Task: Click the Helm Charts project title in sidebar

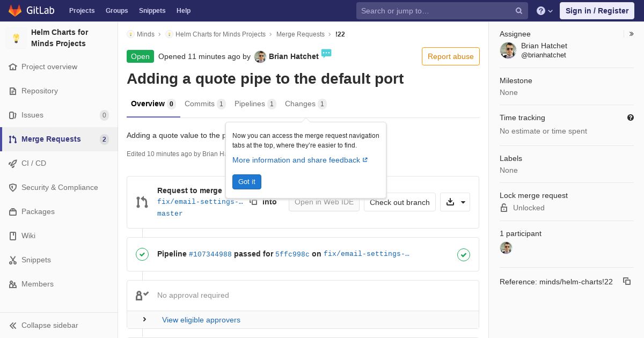Action: (60, 38)
